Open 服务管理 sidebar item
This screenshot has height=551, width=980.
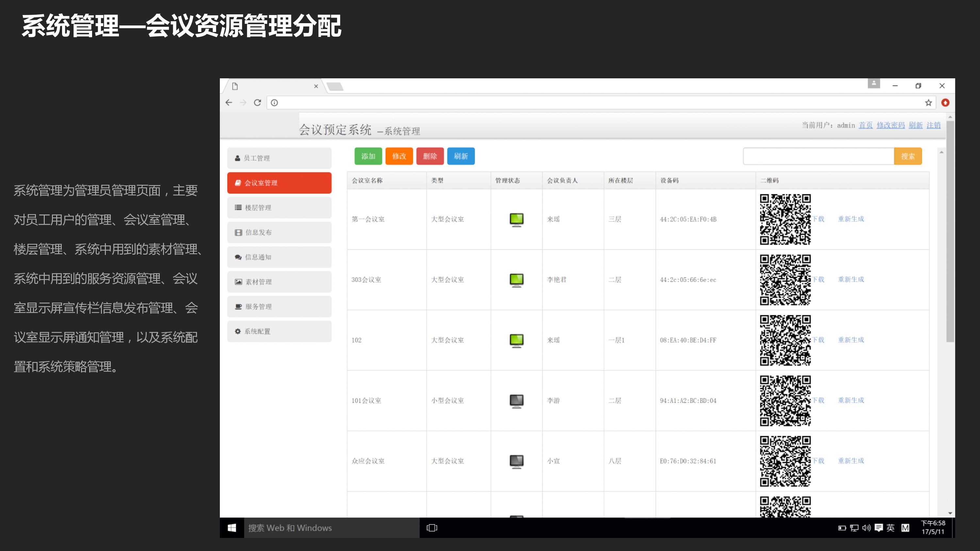pyautogui.click(x=279, y=307)
